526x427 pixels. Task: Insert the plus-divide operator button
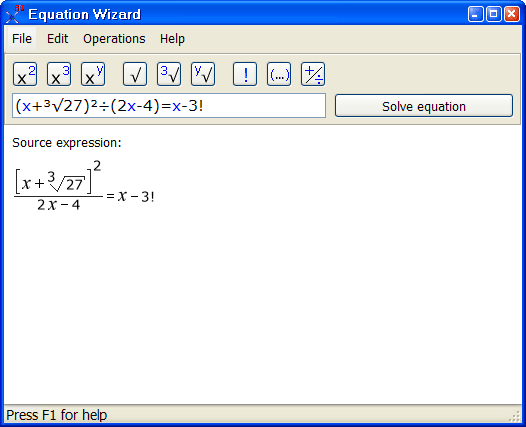(313, 74)
